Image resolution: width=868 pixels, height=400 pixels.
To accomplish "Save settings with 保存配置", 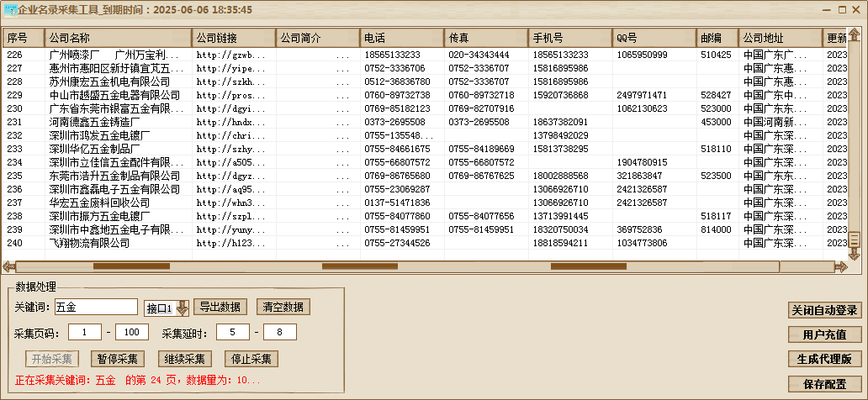I will coord(824,384).
